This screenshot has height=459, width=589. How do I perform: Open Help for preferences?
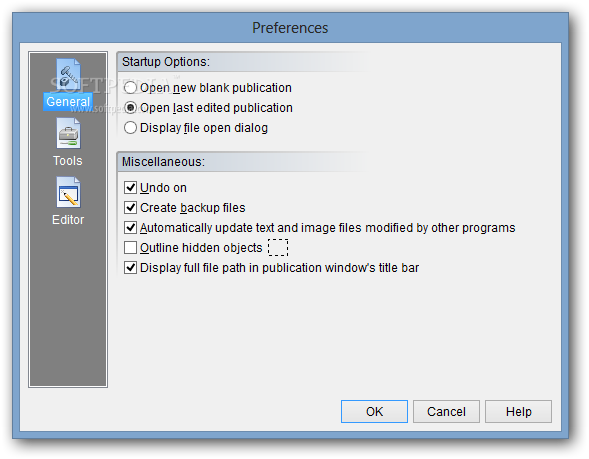(518, 412)
